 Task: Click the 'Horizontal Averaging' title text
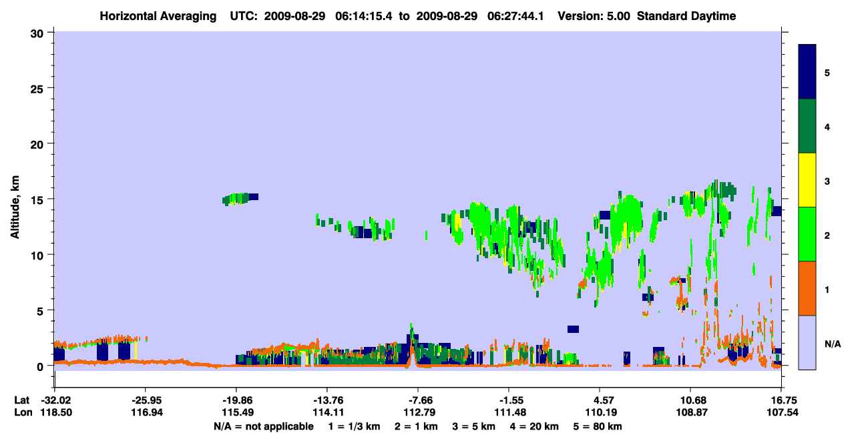point(159,16)
